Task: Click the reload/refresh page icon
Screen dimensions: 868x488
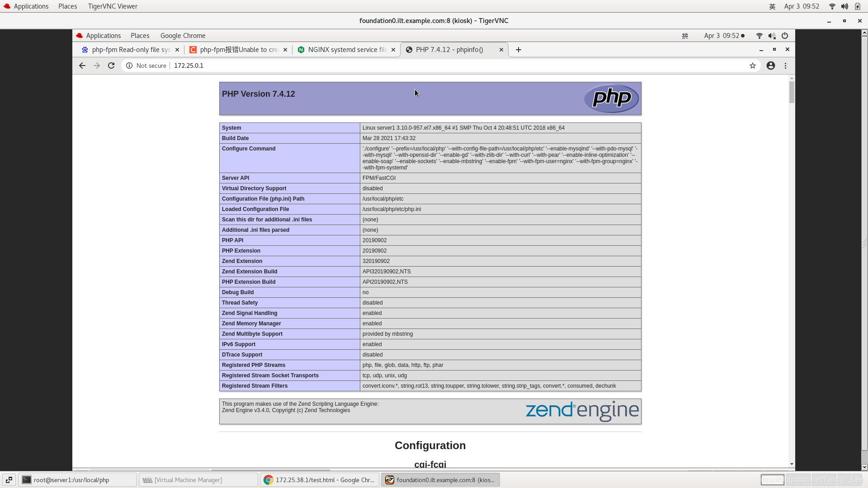Action: 111,66
